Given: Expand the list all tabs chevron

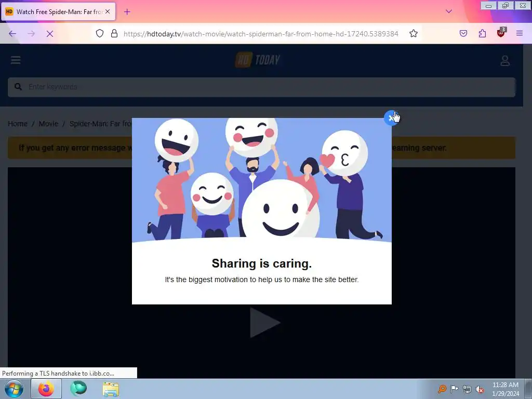Looking at the screenshot, I should (x=449, y=11).
